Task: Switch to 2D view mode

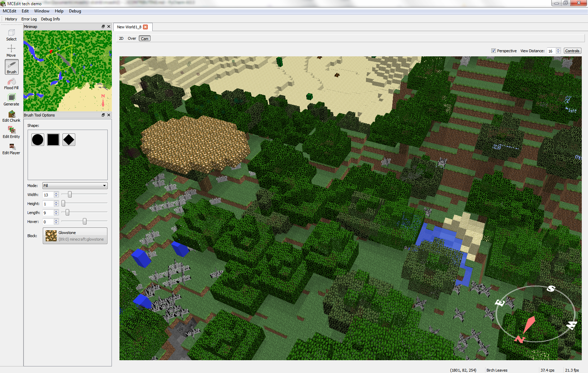Action: (x=121, y=38)
